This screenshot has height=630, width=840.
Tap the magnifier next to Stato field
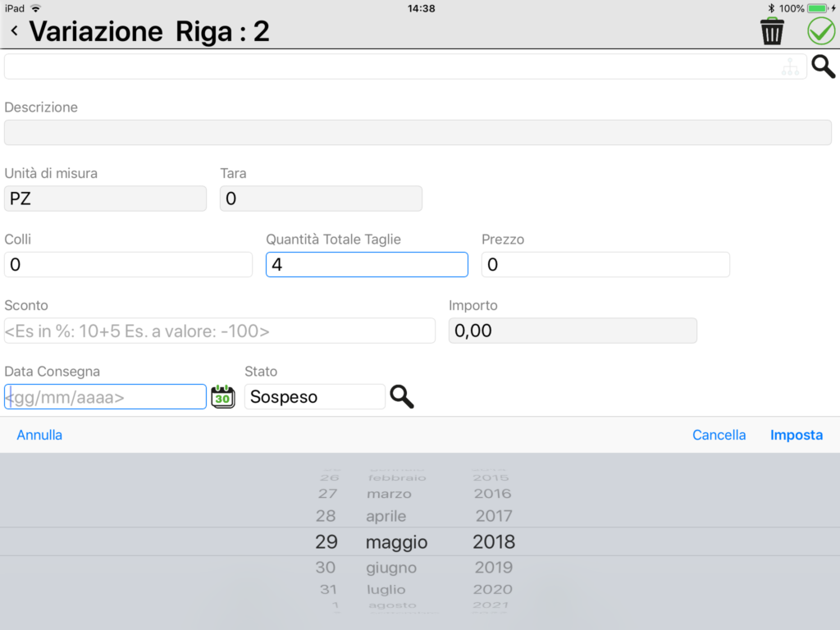(402, 397)
